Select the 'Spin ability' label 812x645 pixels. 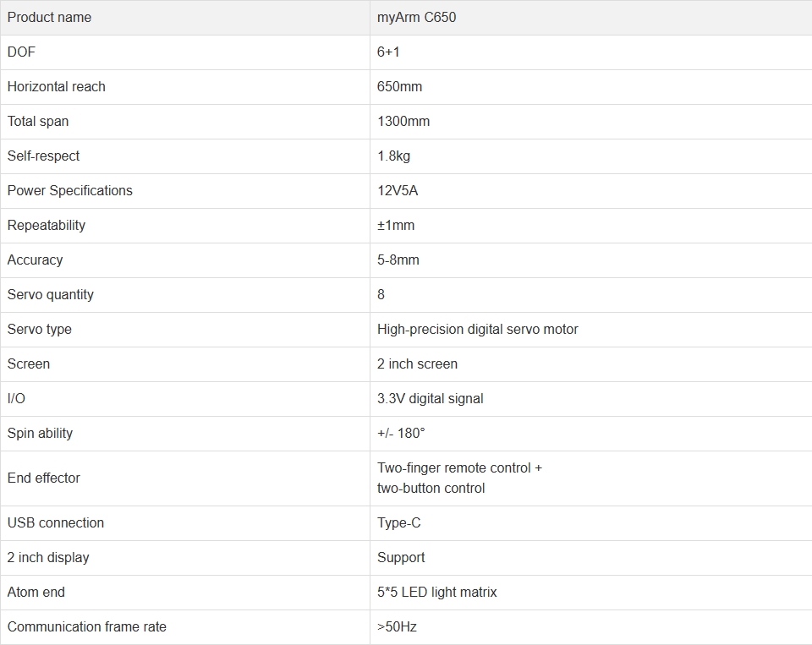pyautogui.click(x=40, y=434)
